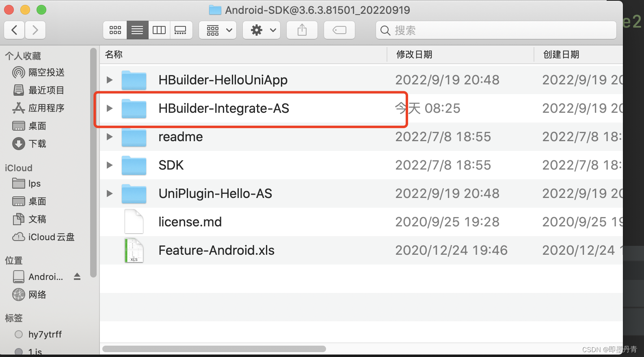Select the Feature-Android.xls file icon
The width and height of the screenshot is (644, 357).
point(134,250)
